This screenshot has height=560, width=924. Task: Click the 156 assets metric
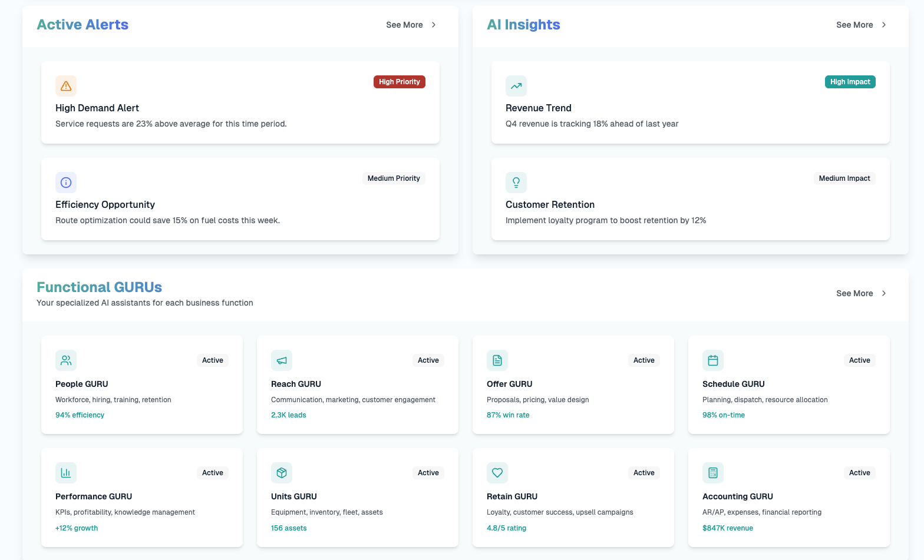point(289,528)
